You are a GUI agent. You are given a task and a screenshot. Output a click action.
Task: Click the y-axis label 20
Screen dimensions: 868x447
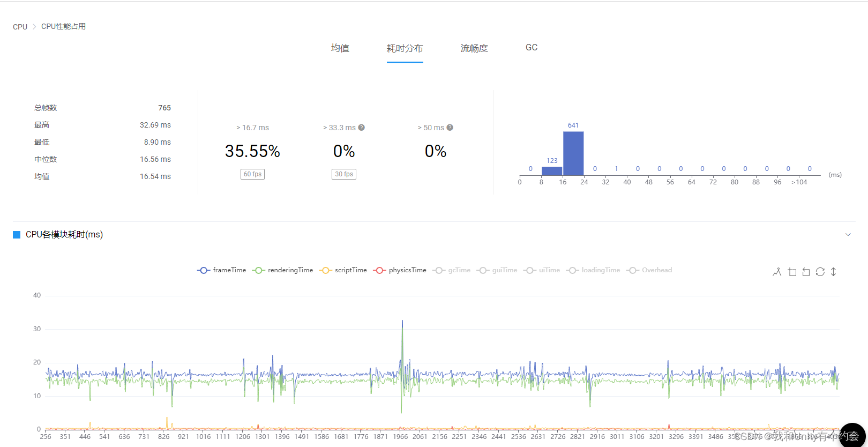click(37, 362)
